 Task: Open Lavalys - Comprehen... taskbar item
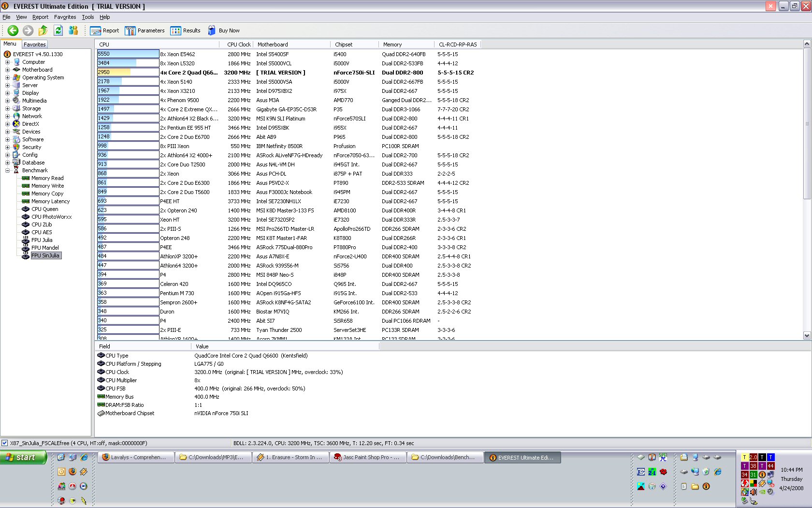coord(136,457)
